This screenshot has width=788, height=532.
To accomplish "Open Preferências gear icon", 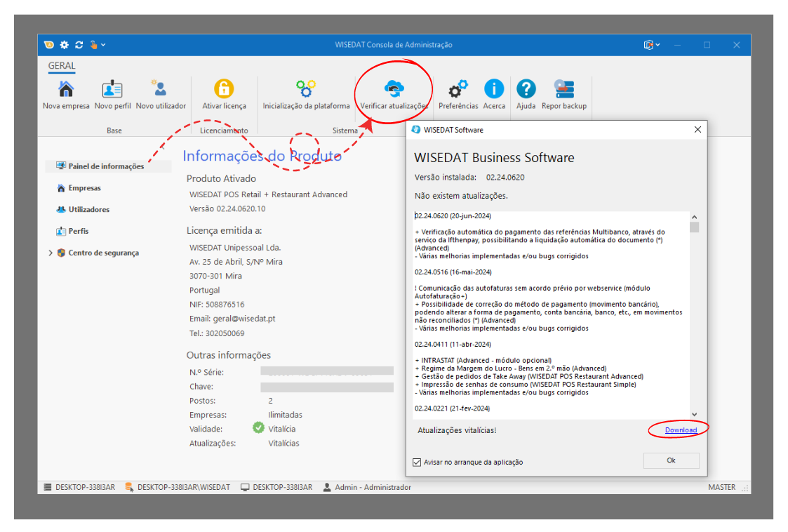I will coord(458,89).
